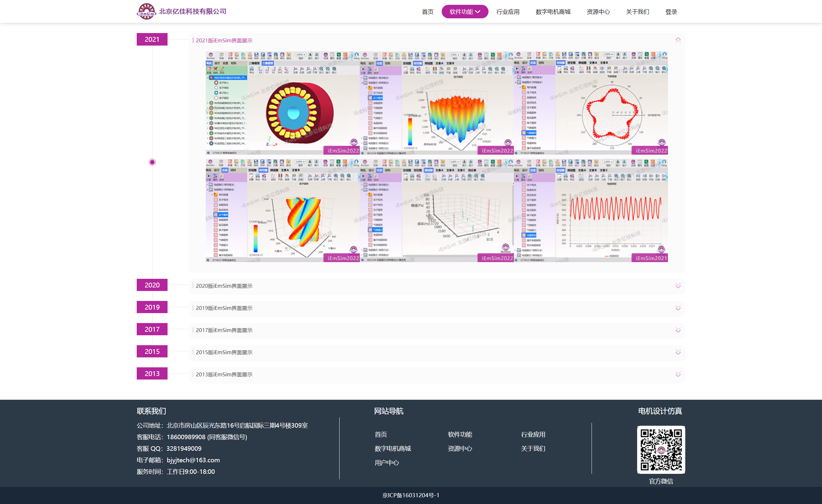This screenshot has height=504, width=822.
Task: Open the red star-shaped polar plot screenshot
Action: coord(591,103)
